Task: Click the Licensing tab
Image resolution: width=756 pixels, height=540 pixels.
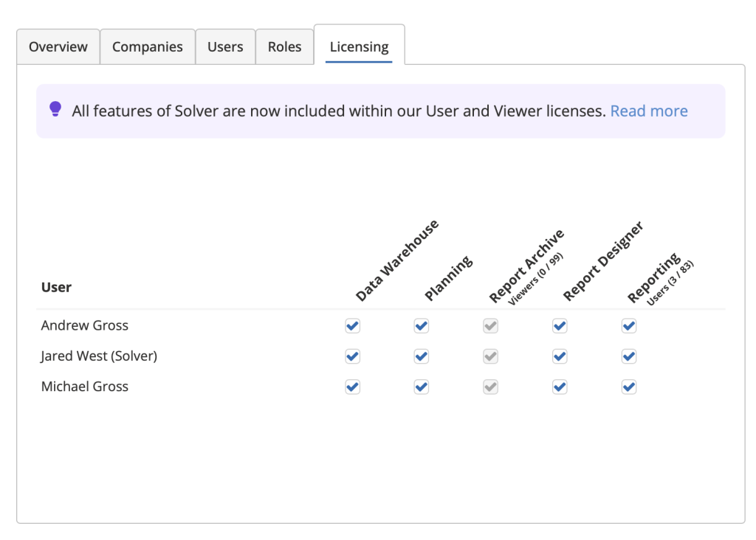Action: pyautogui.click(x=359, y=46)
